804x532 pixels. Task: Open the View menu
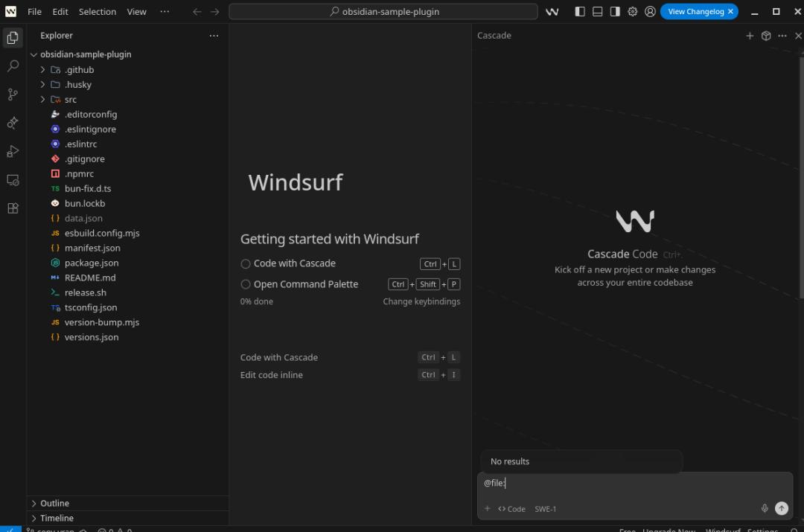136,12
